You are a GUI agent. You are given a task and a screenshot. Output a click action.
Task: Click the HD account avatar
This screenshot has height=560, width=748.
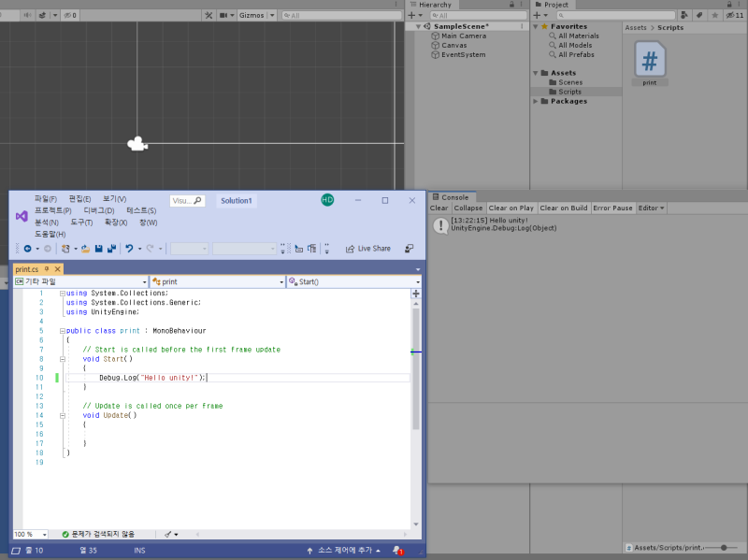(327, 200)
